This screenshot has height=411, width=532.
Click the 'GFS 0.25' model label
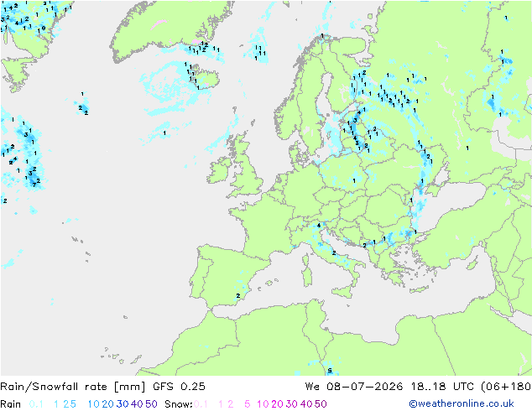[x=179, y=387]
